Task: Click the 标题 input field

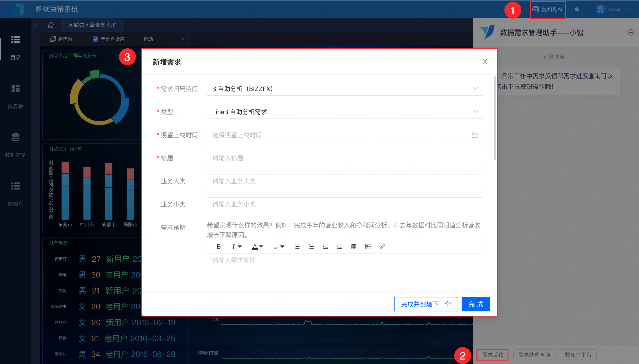Action: pos(345,158)
